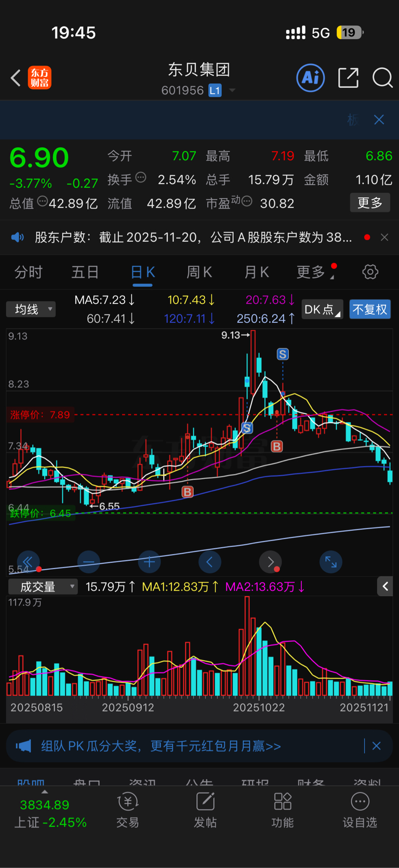Tap the share export icon
The image size is (399, 868).
point(348,77)
